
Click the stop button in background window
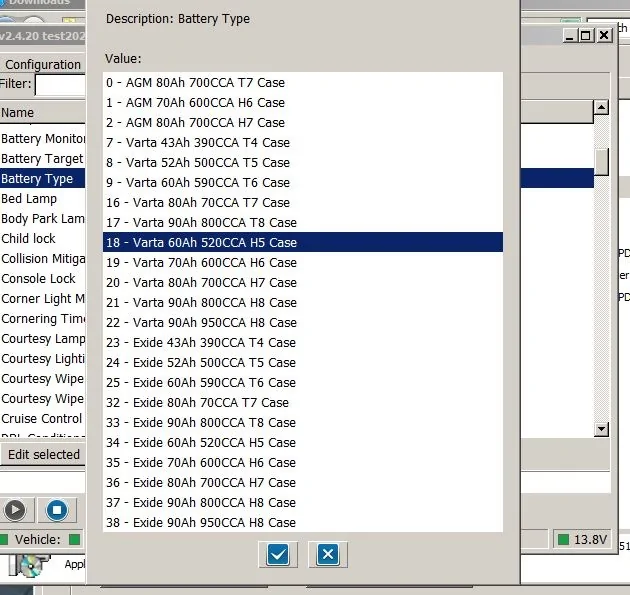click(x=57, y=510)
